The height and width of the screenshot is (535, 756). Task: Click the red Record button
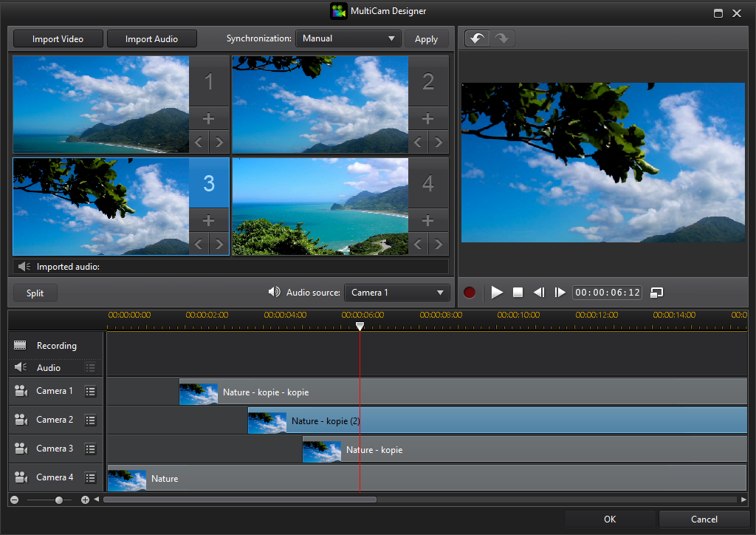470,293
